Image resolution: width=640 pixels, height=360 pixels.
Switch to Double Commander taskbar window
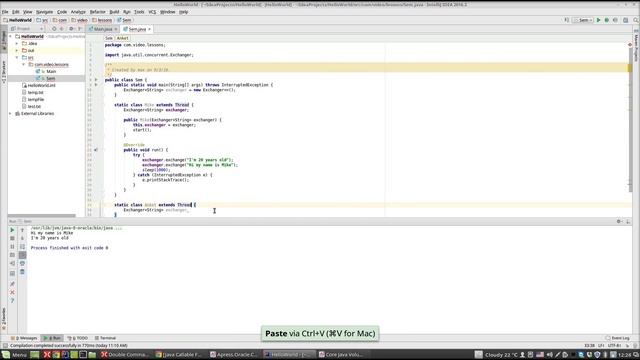click(125, 355)
